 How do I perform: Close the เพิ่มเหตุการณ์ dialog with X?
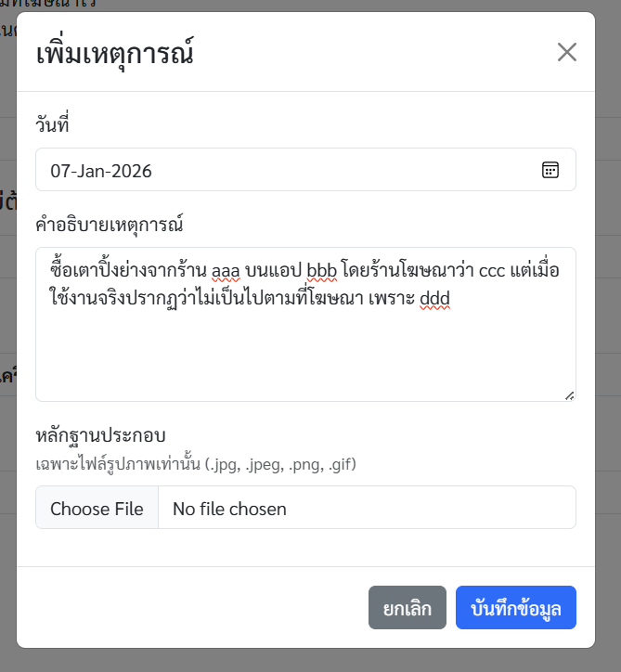567,52
